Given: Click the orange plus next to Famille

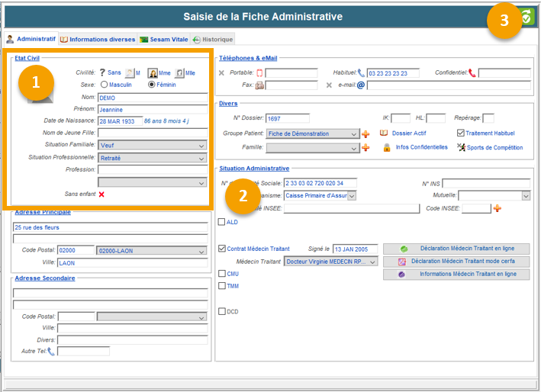Looking at the screenshot, I should (x=365, y=147).
